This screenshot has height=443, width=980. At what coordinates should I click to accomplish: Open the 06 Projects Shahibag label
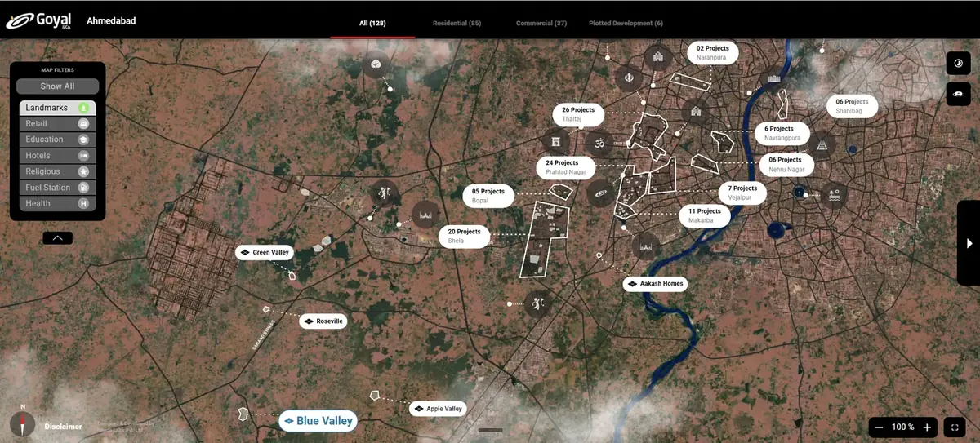click(x=852, y=106)
